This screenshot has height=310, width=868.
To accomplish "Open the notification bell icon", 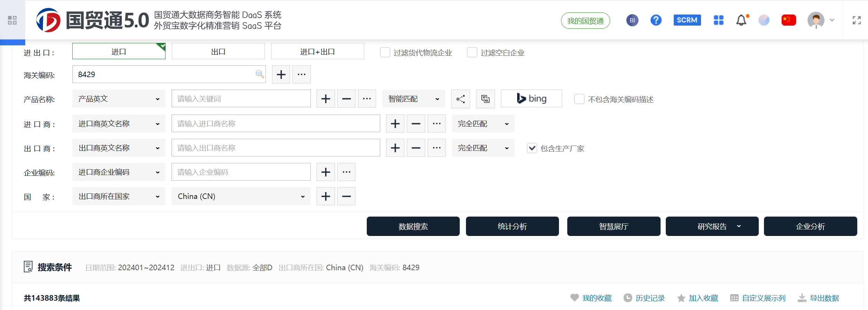I will (741, 20).
